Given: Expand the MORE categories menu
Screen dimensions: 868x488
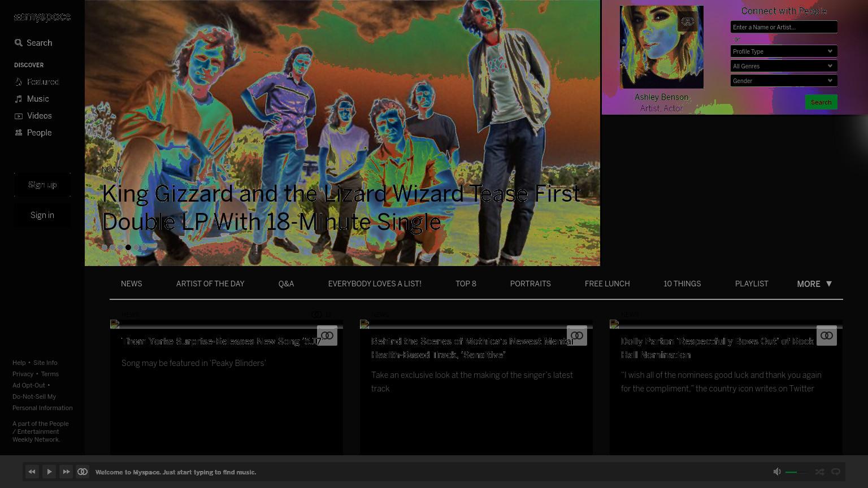Looking at the screenshot, I should click(814, 284).
